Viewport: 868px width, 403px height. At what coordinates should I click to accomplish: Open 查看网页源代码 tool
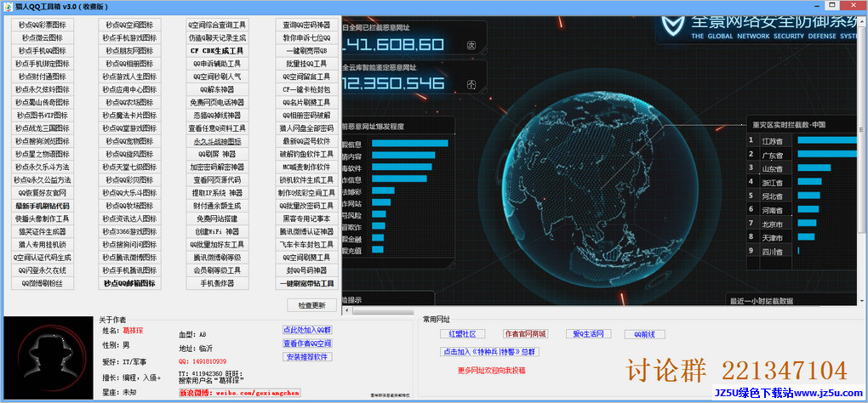pos(218,179)
